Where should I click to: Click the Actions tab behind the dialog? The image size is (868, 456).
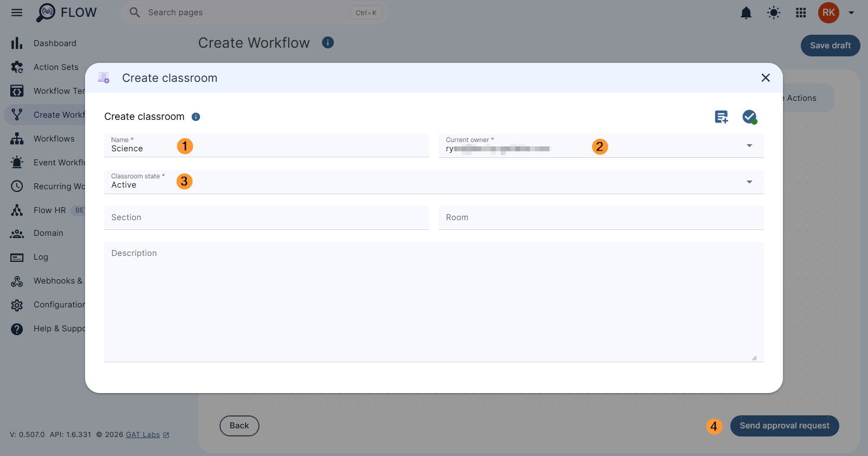[x=801, y=98]
